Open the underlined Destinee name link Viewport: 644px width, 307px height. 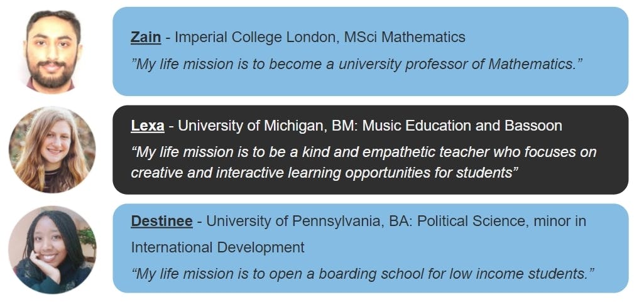click(x=161, y=221)
